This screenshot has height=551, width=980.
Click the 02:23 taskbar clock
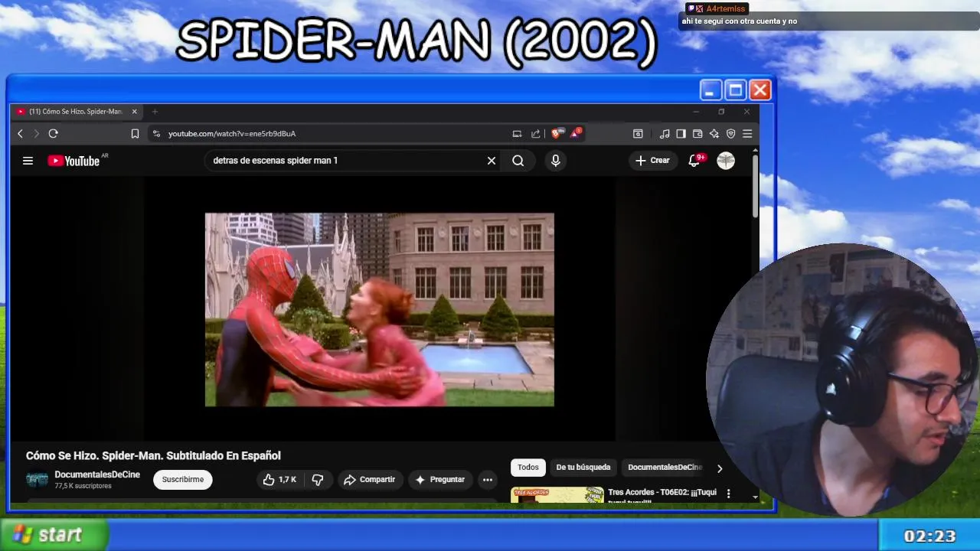click(929, 536)
